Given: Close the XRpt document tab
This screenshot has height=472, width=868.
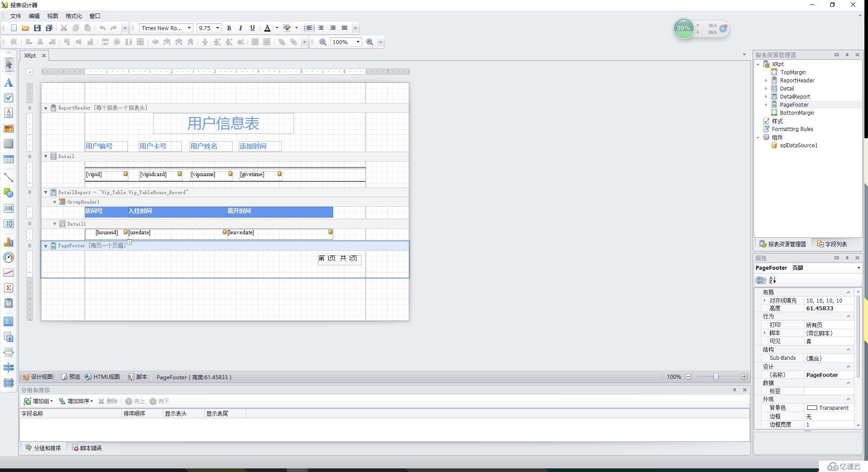Looking at the screenshot, I should 44,56.
